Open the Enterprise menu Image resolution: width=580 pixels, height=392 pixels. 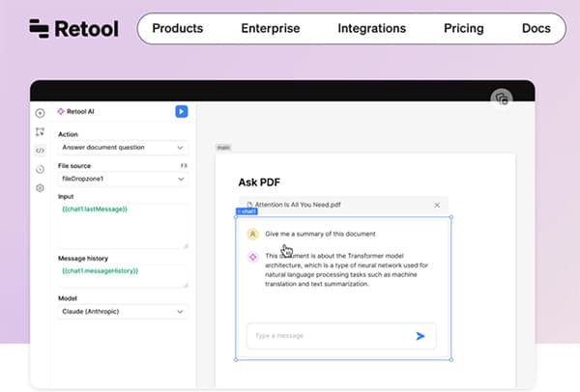[271, 28]
